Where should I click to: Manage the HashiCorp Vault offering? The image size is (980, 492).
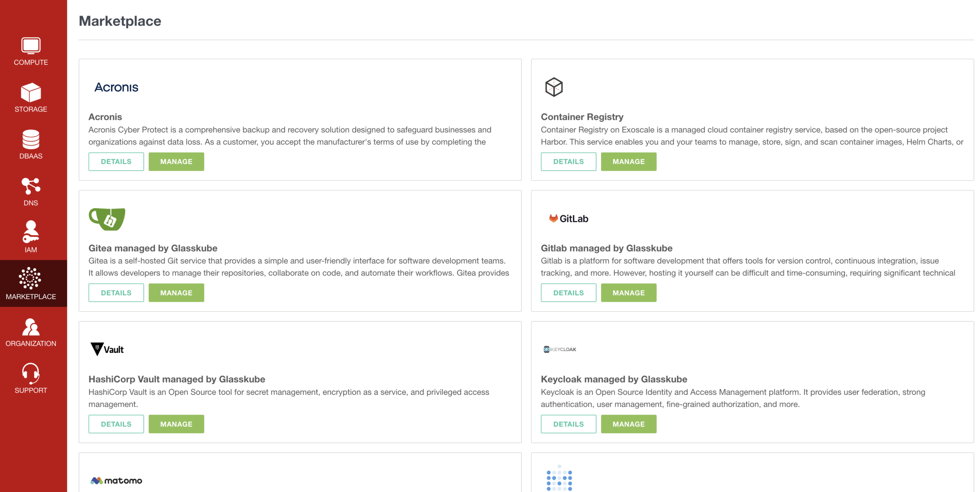pos(176,424)
